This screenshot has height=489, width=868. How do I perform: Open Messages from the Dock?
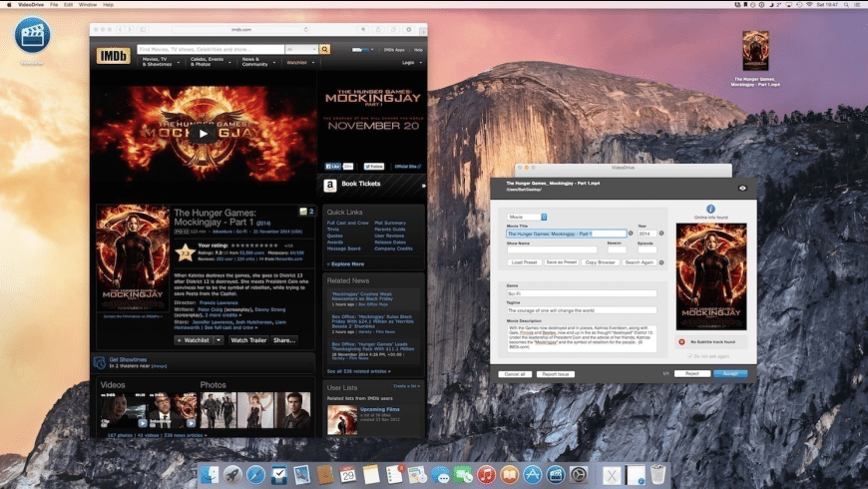440,475
